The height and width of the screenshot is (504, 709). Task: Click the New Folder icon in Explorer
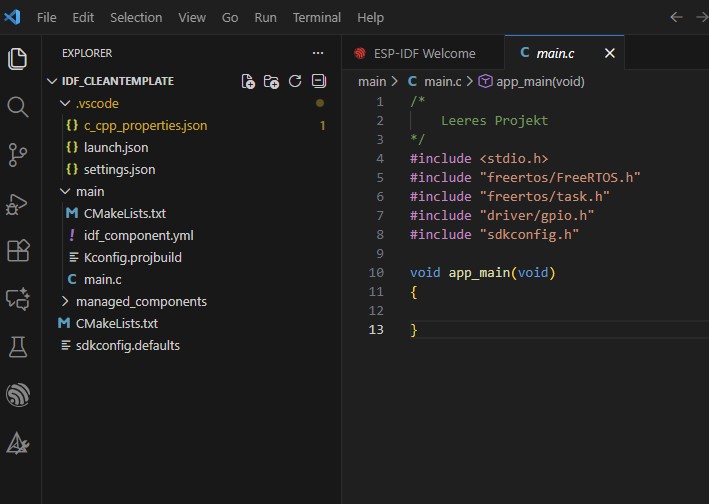tap(271, 81)
